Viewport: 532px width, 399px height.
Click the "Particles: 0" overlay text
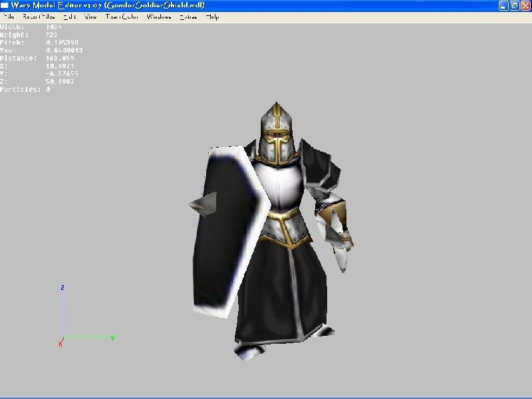click(x=25, y=89)
